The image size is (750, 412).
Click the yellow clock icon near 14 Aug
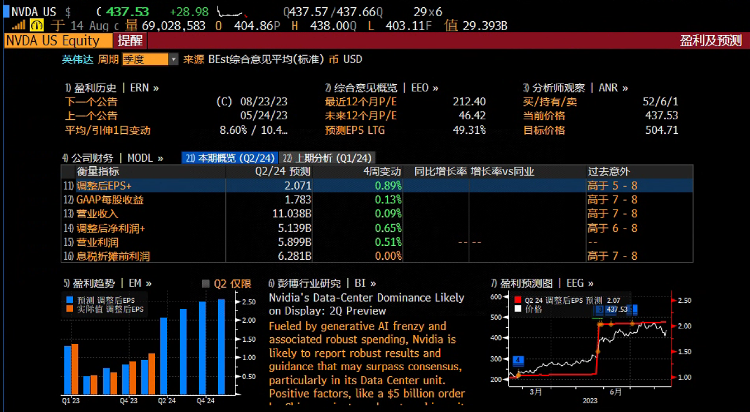[x=36, y=25]
